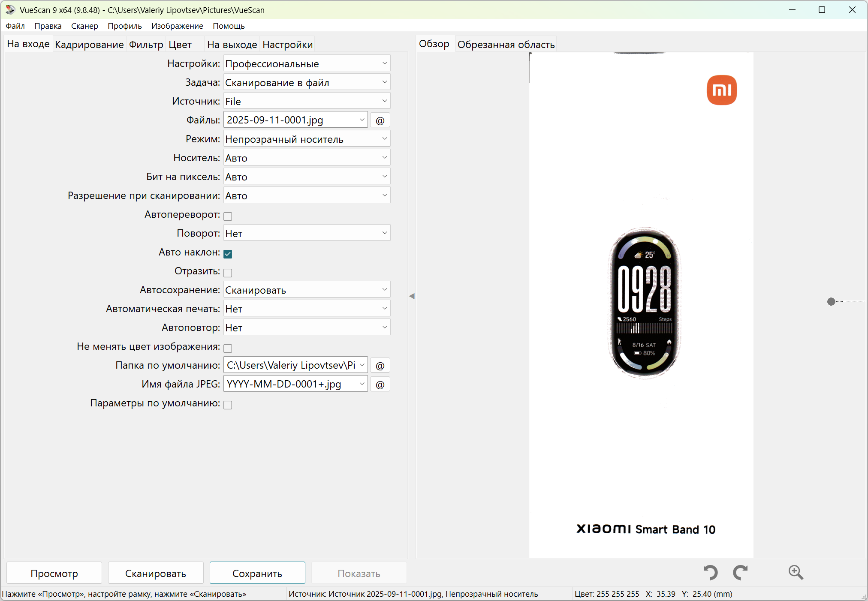Click the rotate left icon
This screenshot has height=601, width=868.
[710, 573]
